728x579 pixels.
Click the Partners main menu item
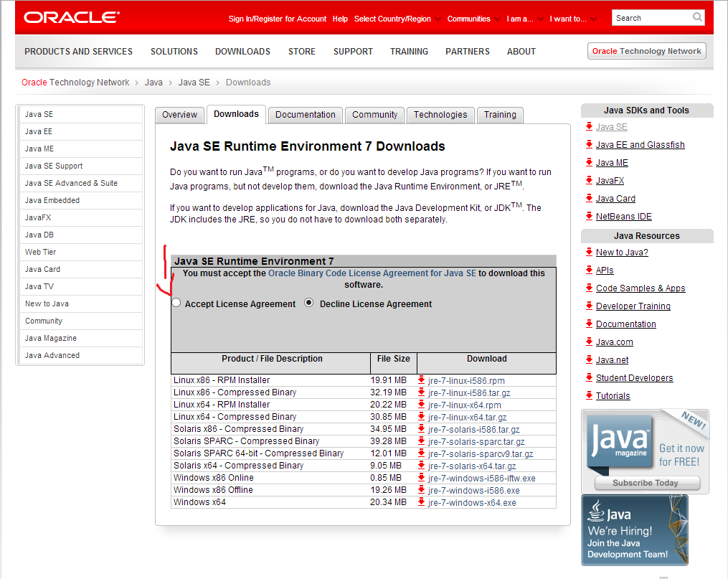pos(468,52)
